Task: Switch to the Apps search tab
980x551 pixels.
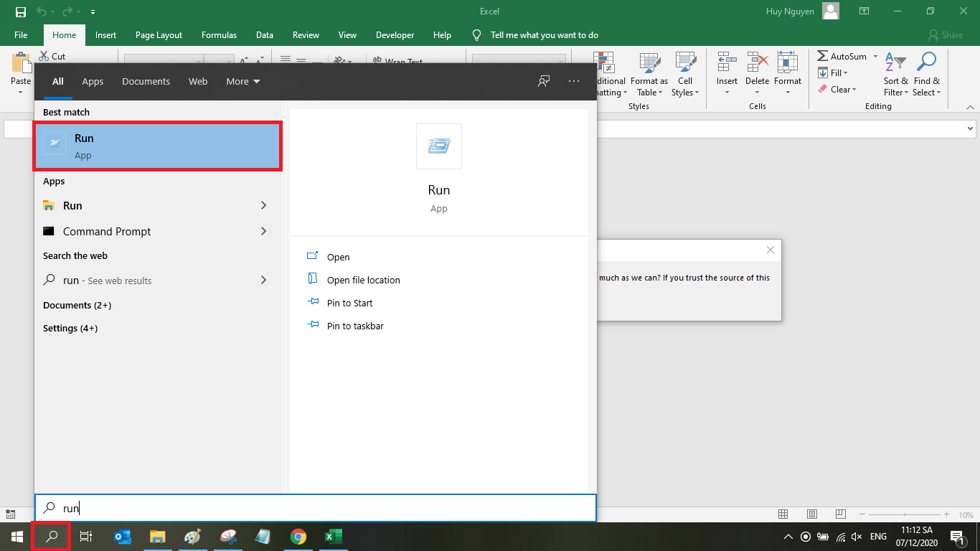Action: [93, 81]
